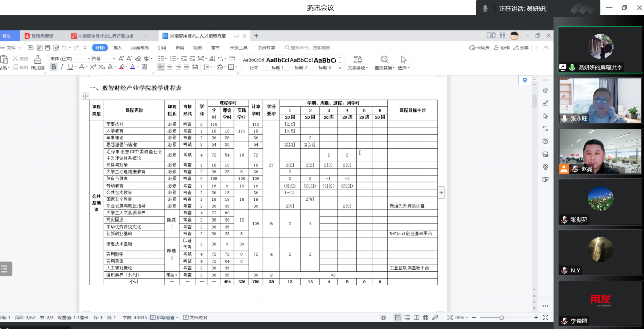Toggle bold formatting button
The image size is (644, 329).
tap(54, 67)
